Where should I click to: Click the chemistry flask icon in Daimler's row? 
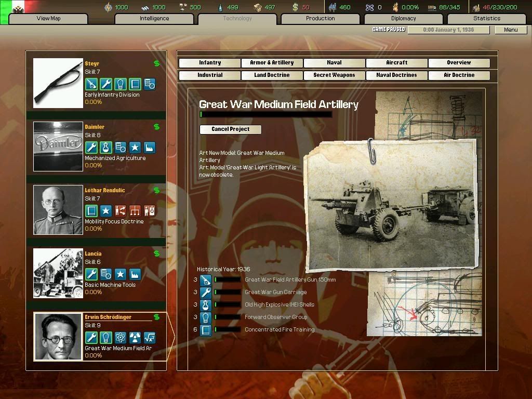[x=106, y=147]
